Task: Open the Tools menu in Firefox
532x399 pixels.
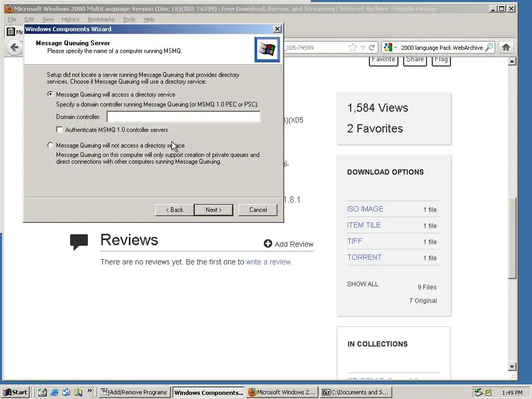Action: 129,19
